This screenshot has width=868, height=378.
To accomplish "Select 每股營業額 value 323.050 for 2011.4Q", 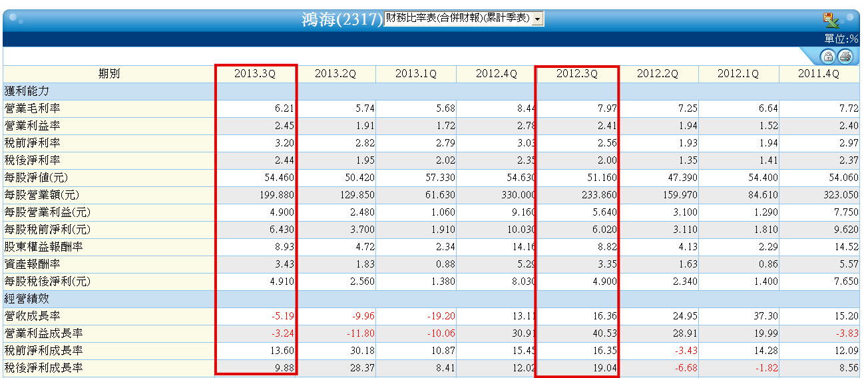I will 841,194.
